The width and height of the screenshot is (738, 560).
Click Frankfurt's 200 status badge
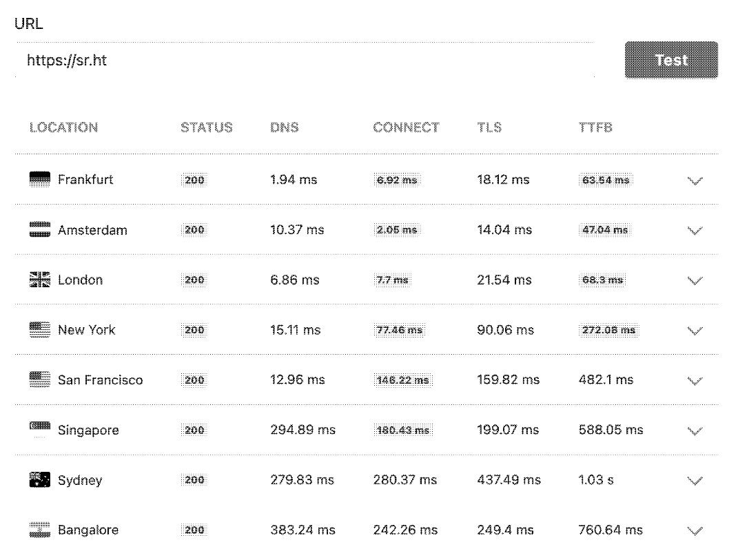[193, 180]
